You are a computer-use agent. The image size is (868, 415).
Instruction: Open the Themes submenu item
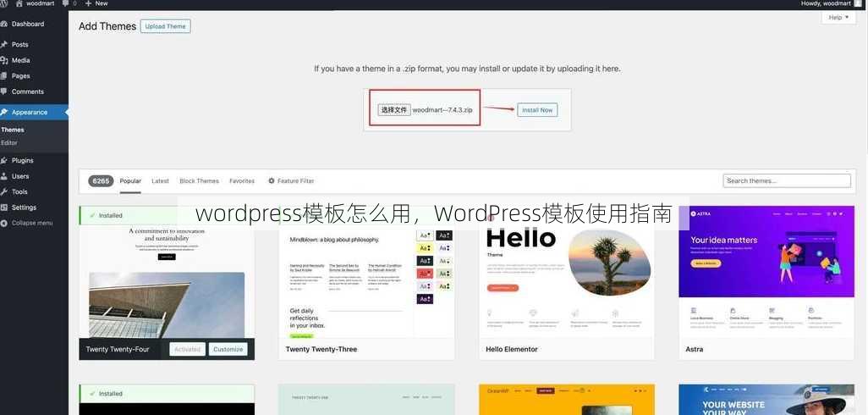tap(13, 130)
